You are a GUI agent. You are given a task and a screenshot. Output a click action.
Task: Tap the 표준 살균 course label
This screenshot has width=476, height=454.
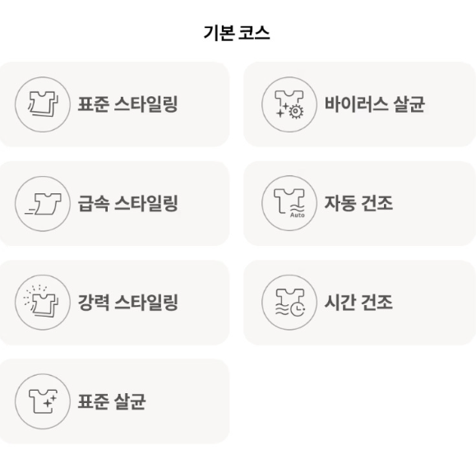coord(112,401)
